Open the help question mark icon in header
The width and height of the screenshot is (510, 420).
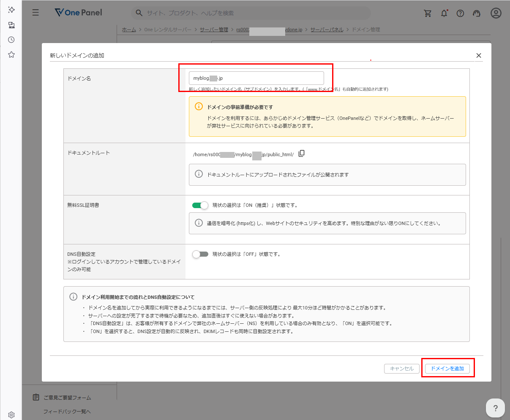coord(460,13)
